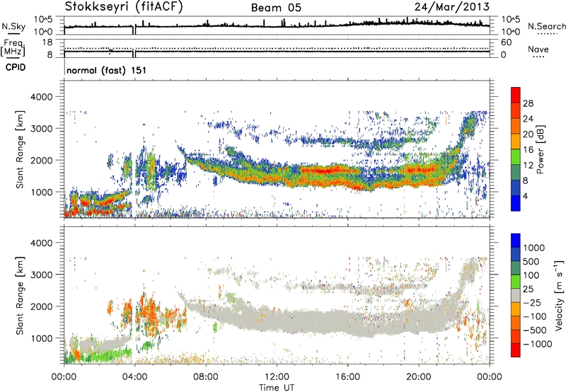Click the Velocity [m s-1] colorbar title
The width and height of the screenshot is (566, 392).
click(559, 295)
